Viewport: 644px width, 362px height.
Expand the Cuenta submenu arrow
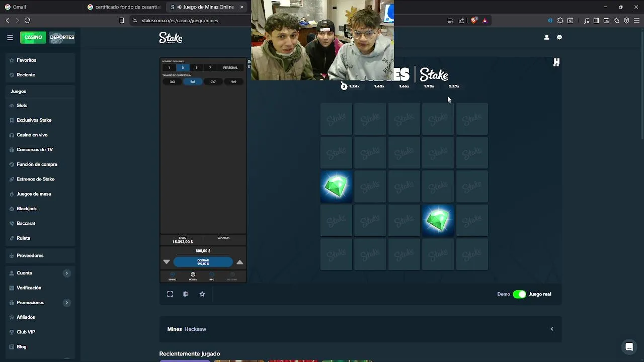[66, 273]
